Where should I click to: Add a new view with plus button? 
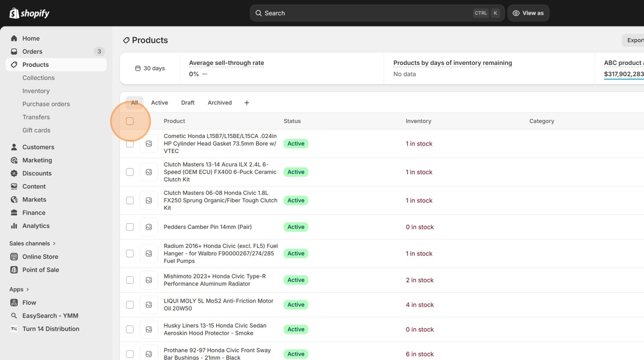point(247,103)
